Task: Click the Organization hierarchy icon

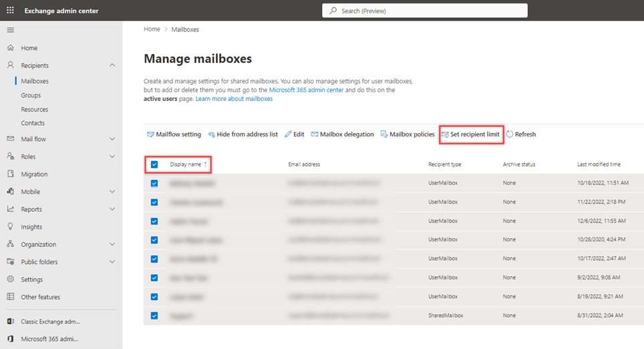Action: [x=11, y=244]
